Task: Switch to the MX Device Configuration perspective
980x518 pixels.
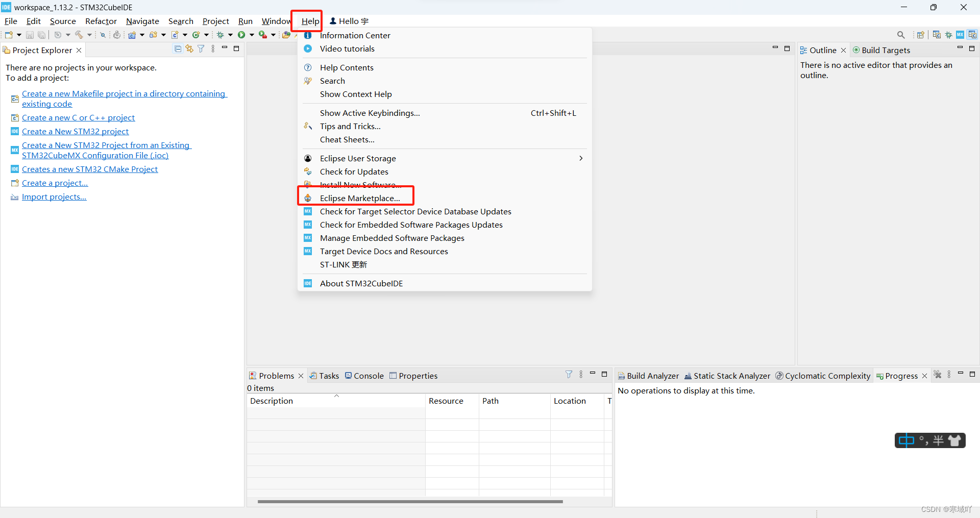Action: click(x=960, y=35)
